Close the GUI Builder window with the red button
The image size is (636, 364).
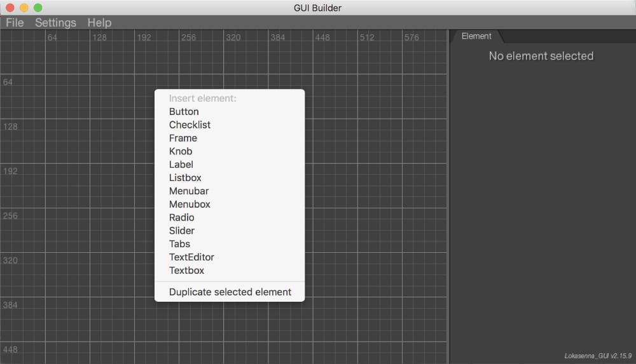pos(10,8)
